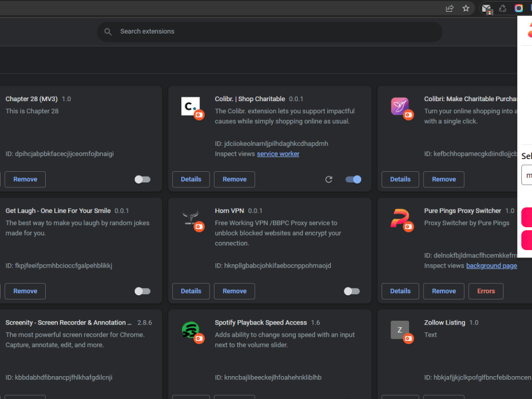
Task: Click the colorful ring extension icon
Action: [519, 9]
